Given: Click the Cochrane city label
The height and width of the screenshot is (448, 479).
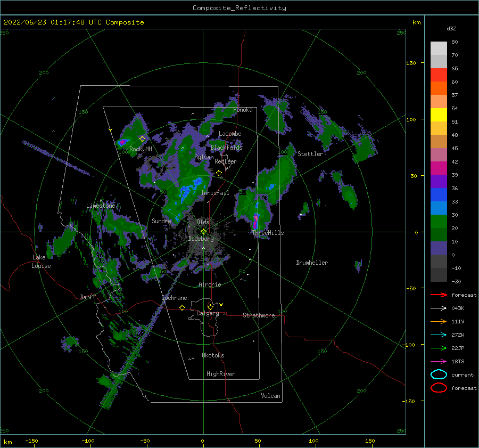Looking at the screenshot, I should click(174, 298).
